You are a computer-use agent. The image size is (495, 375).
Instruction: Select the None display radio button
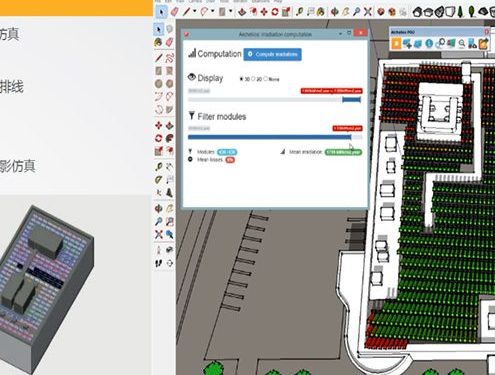tap(266, 79)
